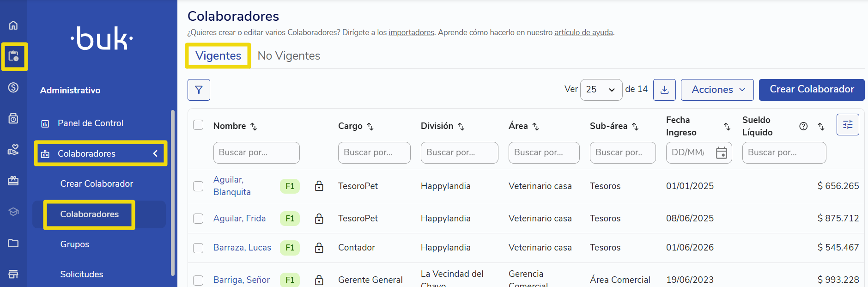Click the lock icon for Aguilar, Frida

click(319, 218)
